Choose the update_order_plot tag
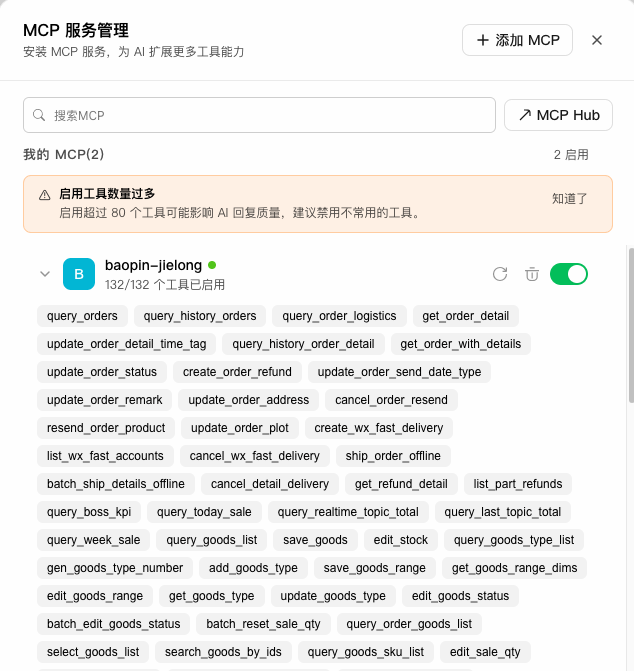The height and width of the screenshot is (671, 634). [240, 428]
